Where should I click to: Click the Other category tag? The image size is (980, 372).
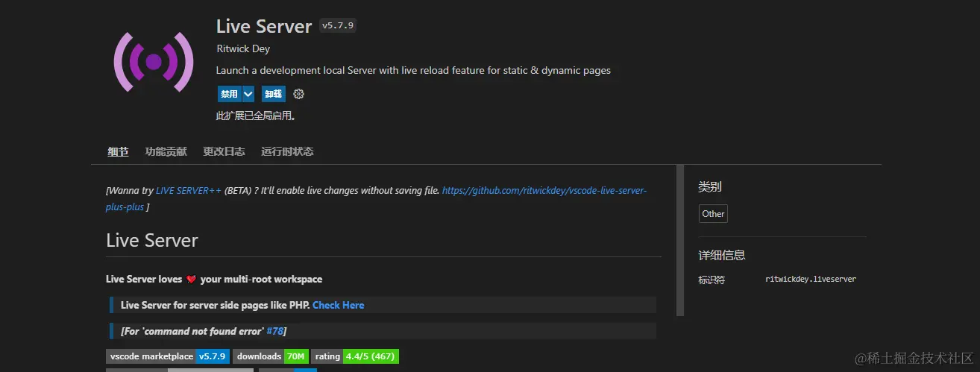[x=713, y=214]
